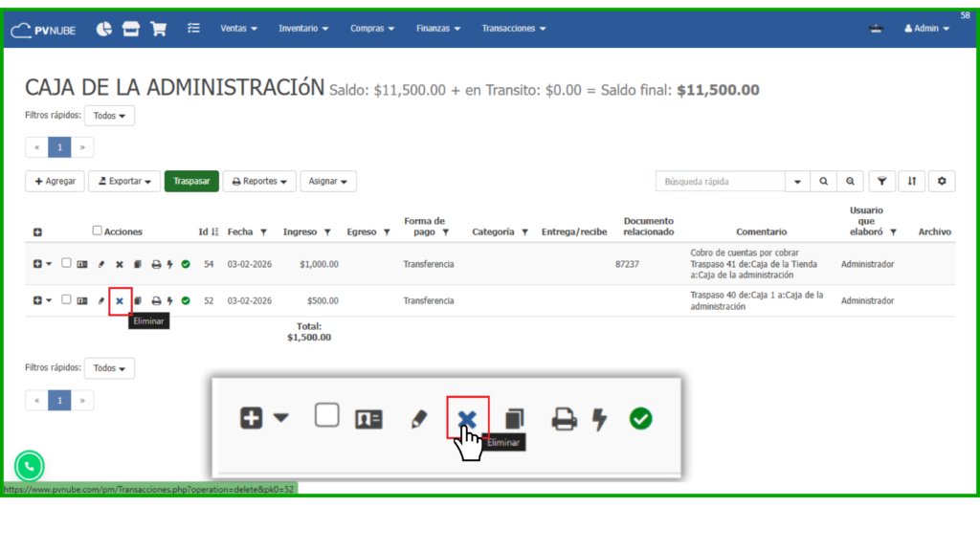
Task: Open the Exportar dropdown
Action: [124, 181]
